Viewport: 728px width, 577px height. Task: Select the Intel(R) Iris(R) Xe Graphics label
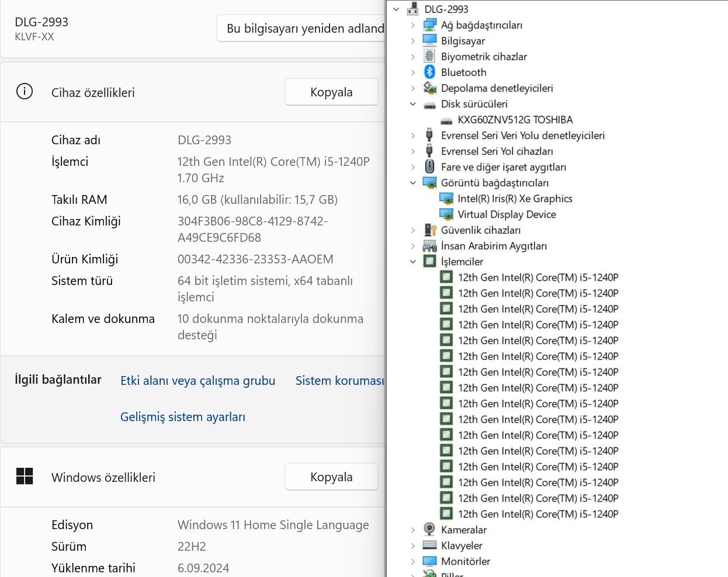(x=515, y=199)
